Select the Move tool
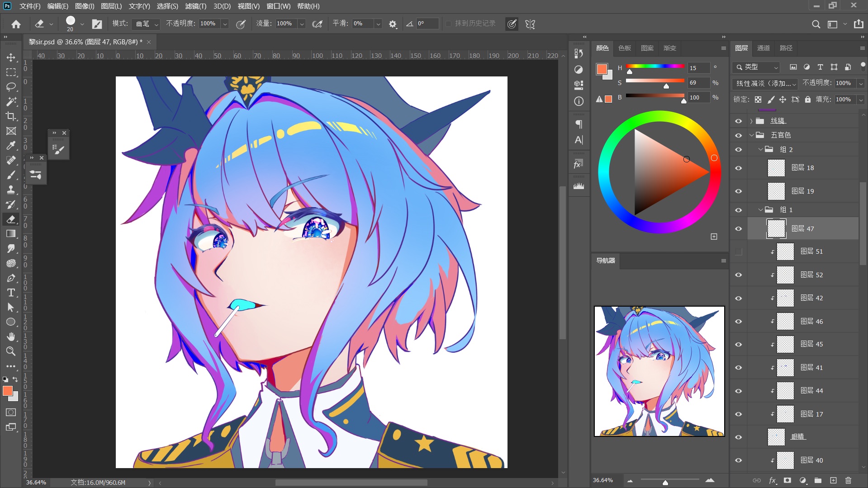This screenshot has height=488, width=868. (11, 57)
